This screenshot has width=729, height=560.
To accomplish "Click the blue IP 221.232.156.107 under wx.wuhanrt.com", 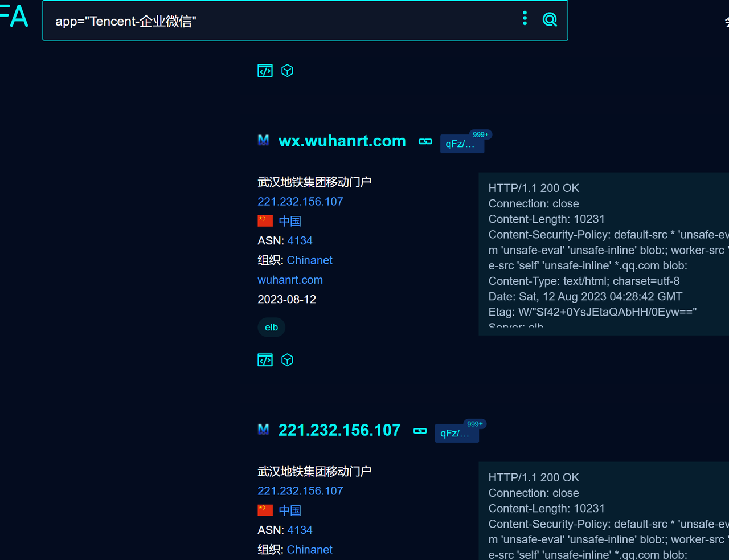I will coord(300,202).
